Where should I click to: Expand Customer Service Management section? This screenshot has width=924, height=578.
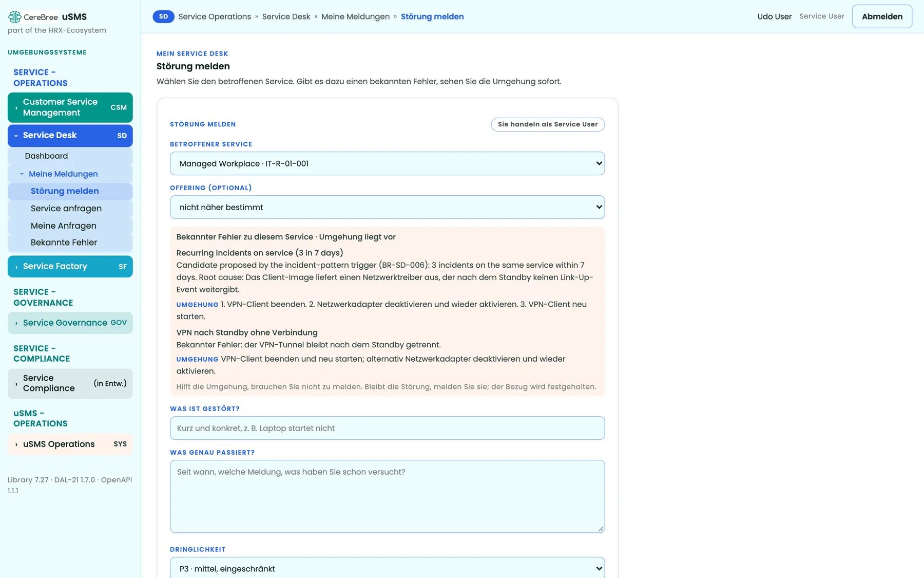70,107
